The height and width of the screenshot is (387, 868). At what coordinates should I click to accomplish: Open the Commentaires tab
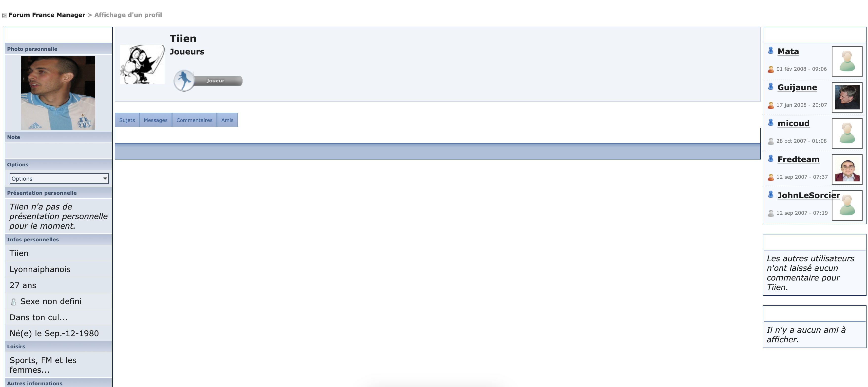click(194, 120)
